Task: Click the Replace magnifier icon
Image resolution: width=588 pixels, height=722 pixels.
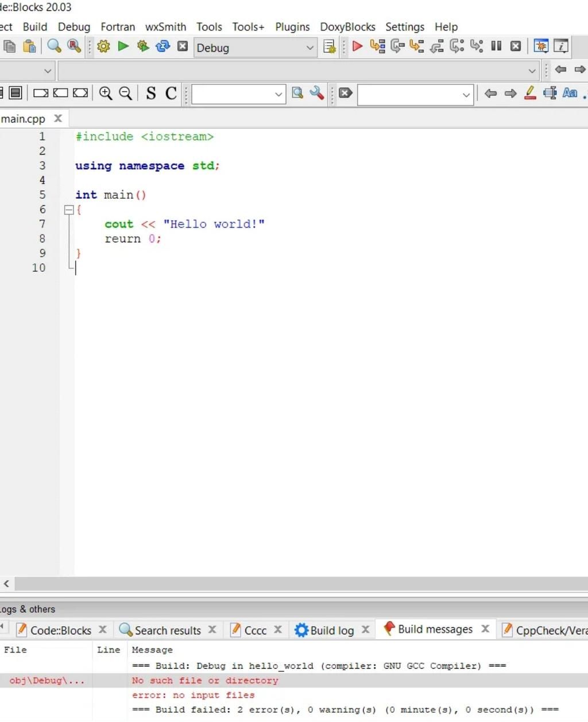Action: (74, 47)
